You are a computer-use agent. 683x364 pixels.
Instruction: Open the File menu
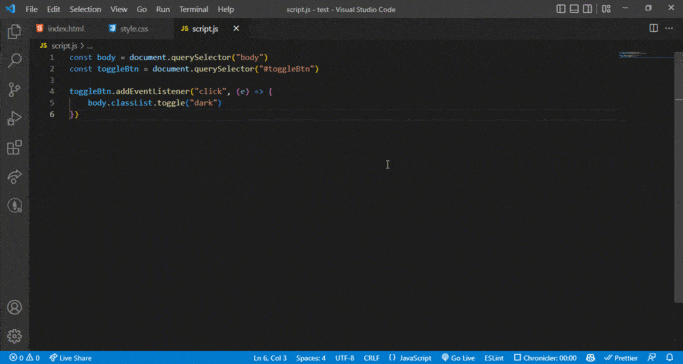(x=31, y=9)
